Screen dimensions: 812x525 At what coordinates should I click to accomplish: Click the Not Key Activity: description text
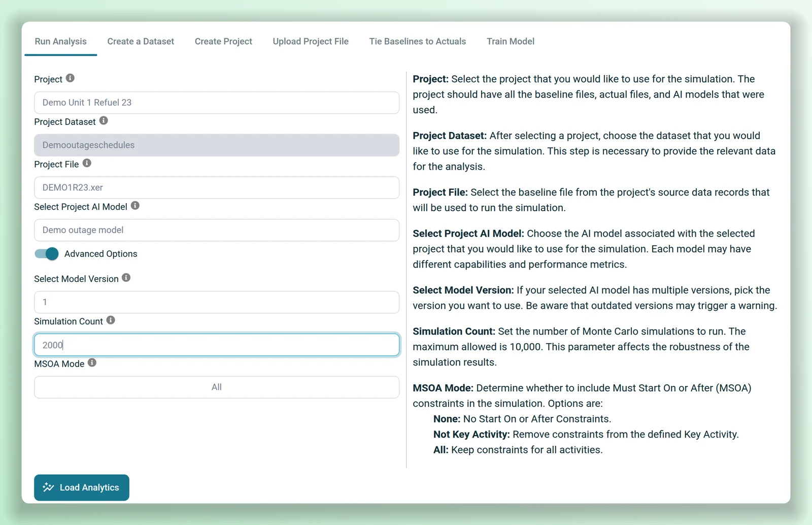point(586,435)
